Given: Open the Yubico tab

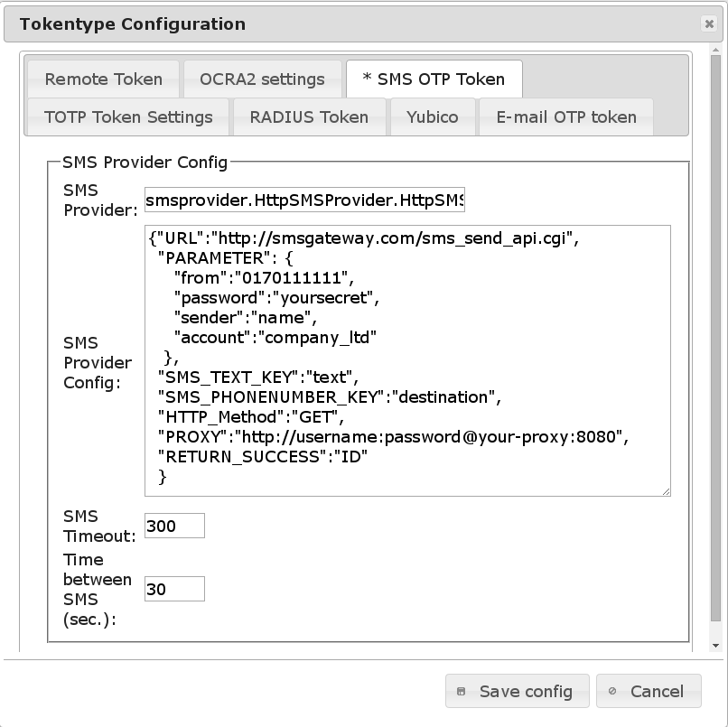Looking at the screenshot, I should coord(433,117).
